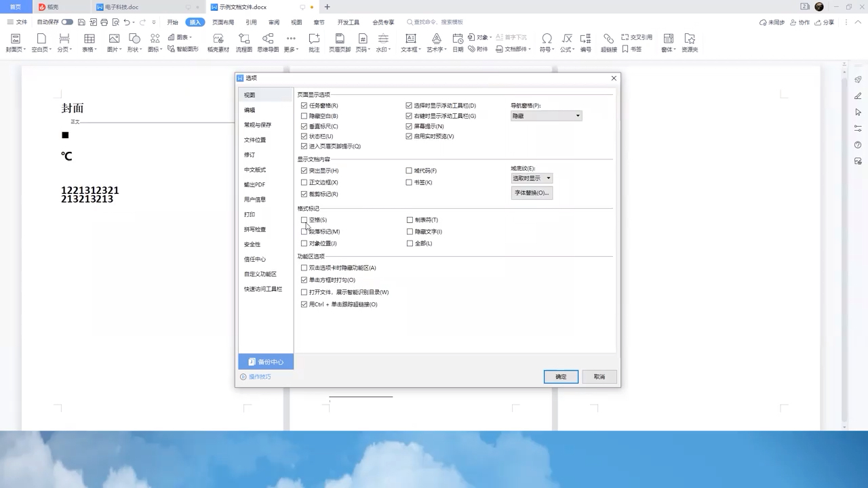The width and height of the screenshot is (868, 488).
Task: Click the Cancel (取消) button
Action: click(599, 377)
